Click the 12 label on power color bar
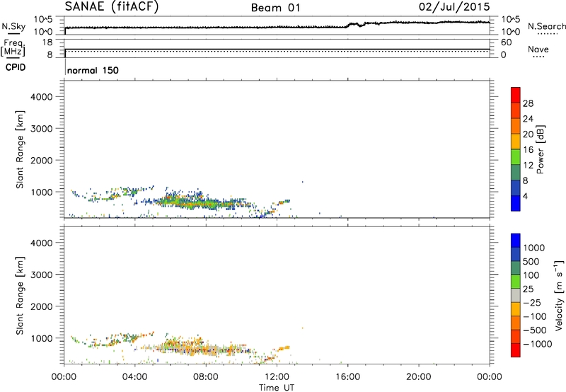Image resolution: width=566 pixels, height=392 pixels. pos(528,166)
